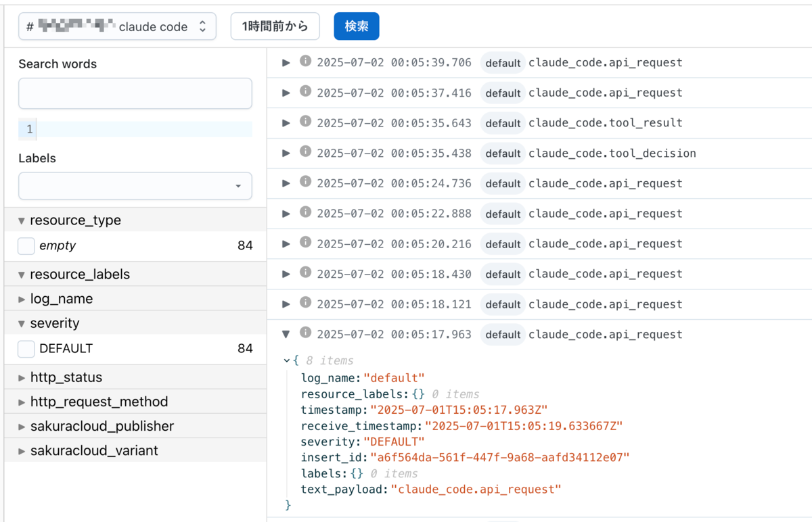
Task: Click timestamp 2025-07-02 00:05:24.736
Action: [394, 183]
